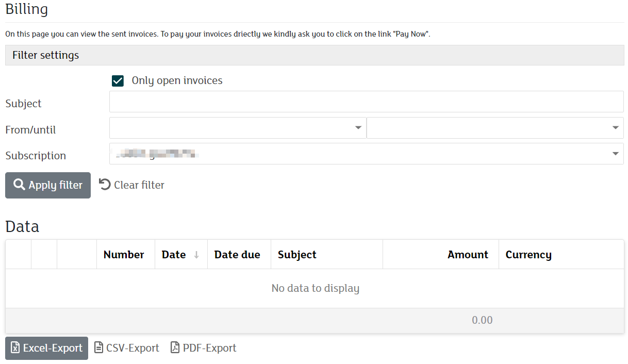Sort by the Amount column header
Viewport: 628px width, 364px height.
coord(468,255)
